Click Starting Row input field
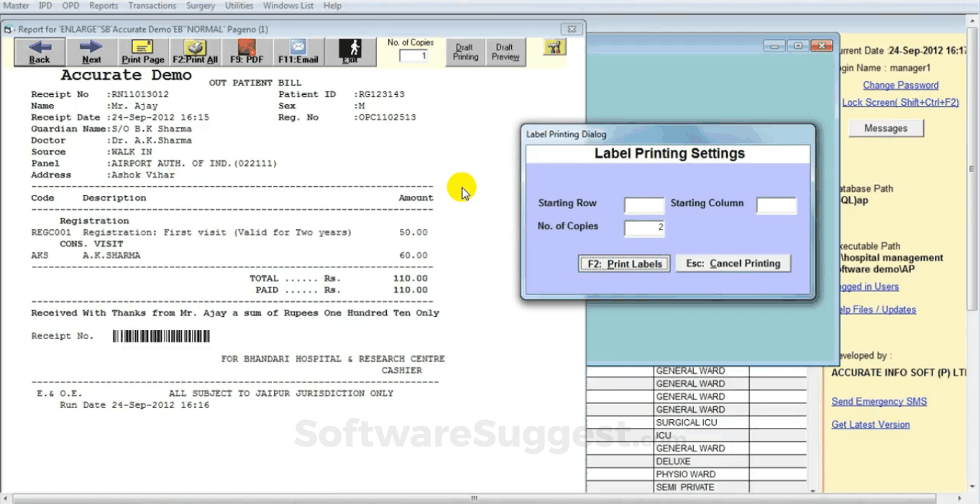This screenshot has width=980, height=504. (644, 205)
